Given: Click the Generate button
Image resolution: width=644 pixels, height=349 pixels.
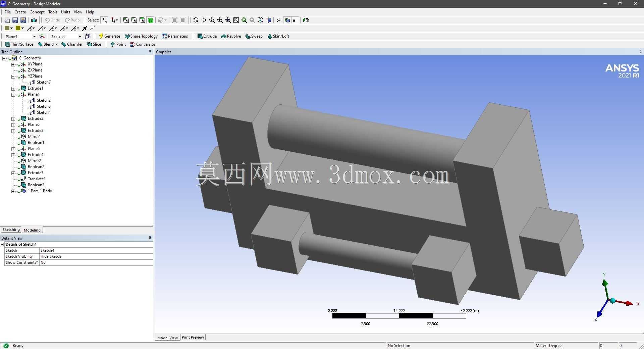Looking at the screenshot, I should click(109, 36).
